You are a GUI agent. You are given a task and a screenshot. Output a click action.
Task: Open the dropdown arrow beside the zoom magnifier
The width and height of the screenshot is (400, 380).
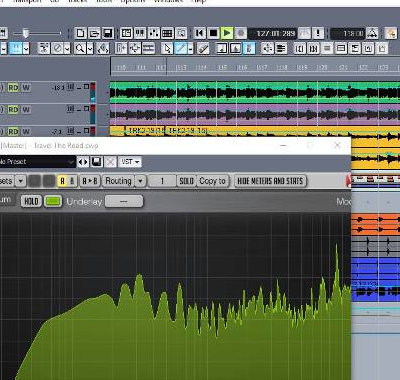[x=90, y=49]
